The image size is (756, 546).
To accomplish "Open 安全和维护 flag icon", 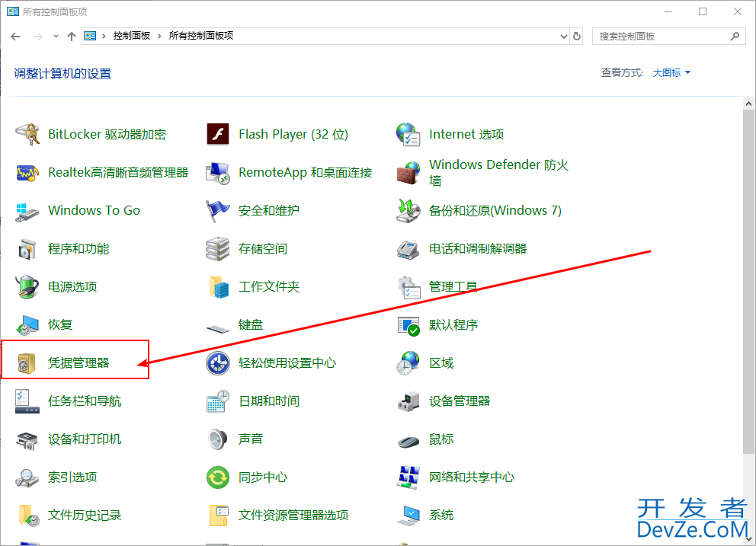I will click(x=218, y=211).
